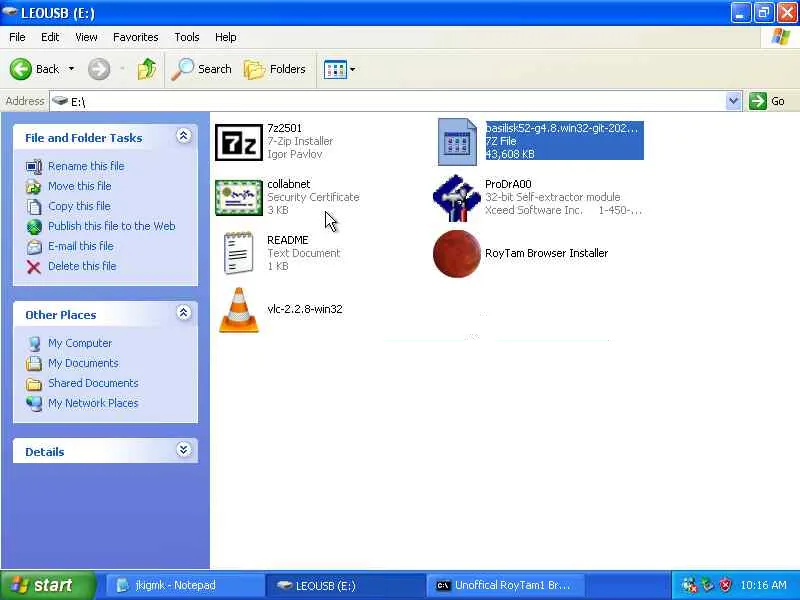Click the Safely Remove Hardware tray icon
This screenshot has height=600, width=800.
click(707, 585)
